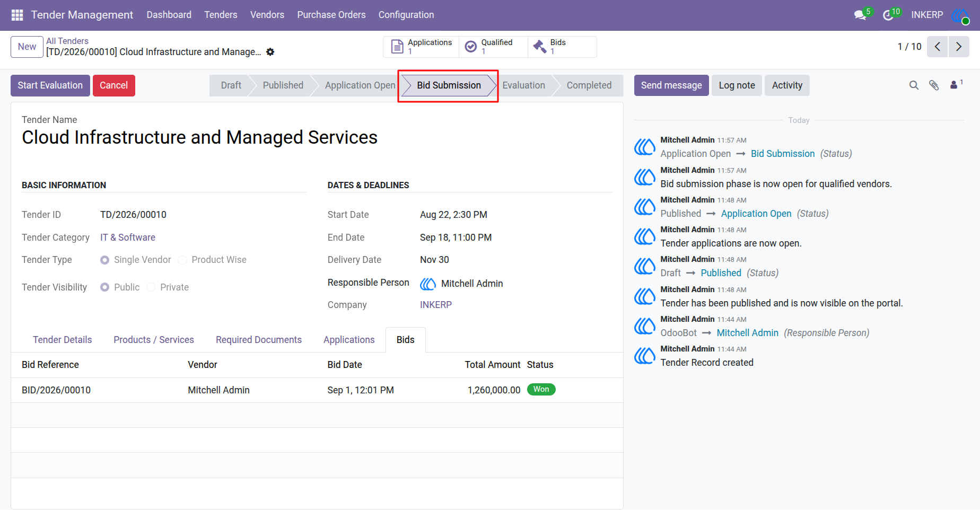The height and width of the screenshot is (510, 980).
Task: Open user avatar menu in navbar
Action: [960, 15]
